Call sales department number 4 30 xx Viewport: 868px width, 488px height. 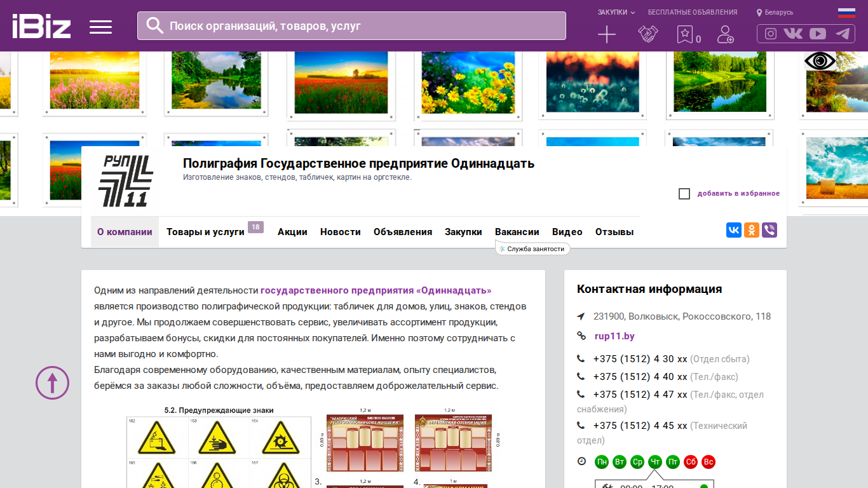pos(641,359)
